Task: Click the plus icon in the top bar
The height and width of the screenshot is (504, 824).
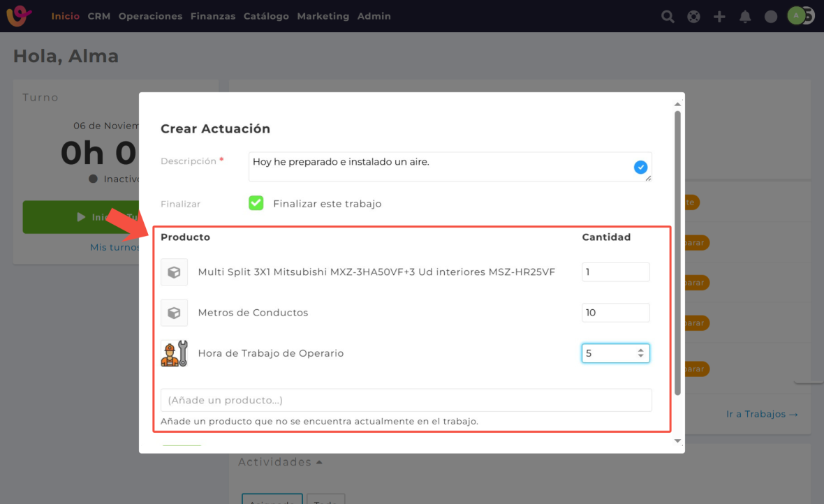Action: [719, 16]
